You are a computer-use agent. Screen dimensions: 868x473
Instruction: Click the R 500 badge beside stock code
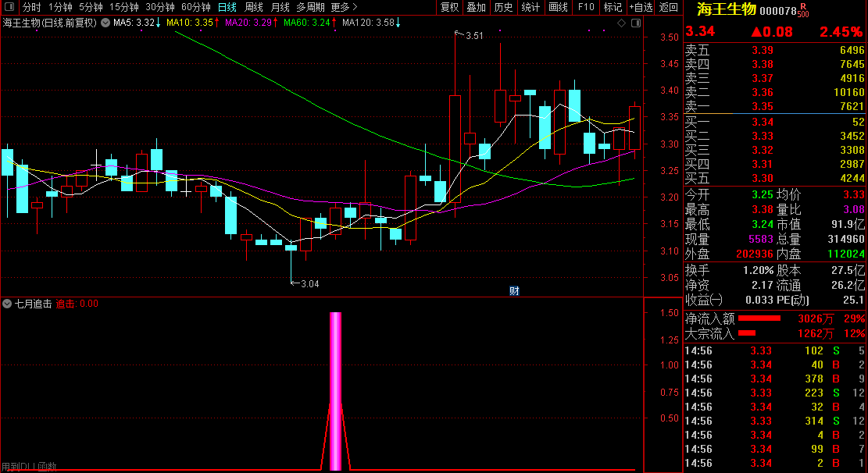point(803,10)
